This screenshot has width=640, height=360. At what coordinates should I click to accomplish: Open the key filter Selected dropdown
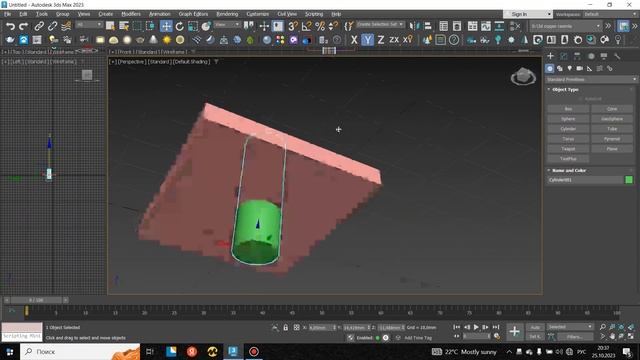pyautogui.click(x=570, y=327)
